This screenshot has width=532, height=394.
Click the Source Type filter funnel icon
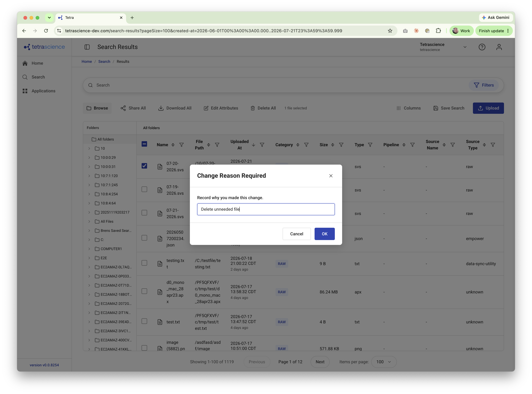click(x=493, y=145)
